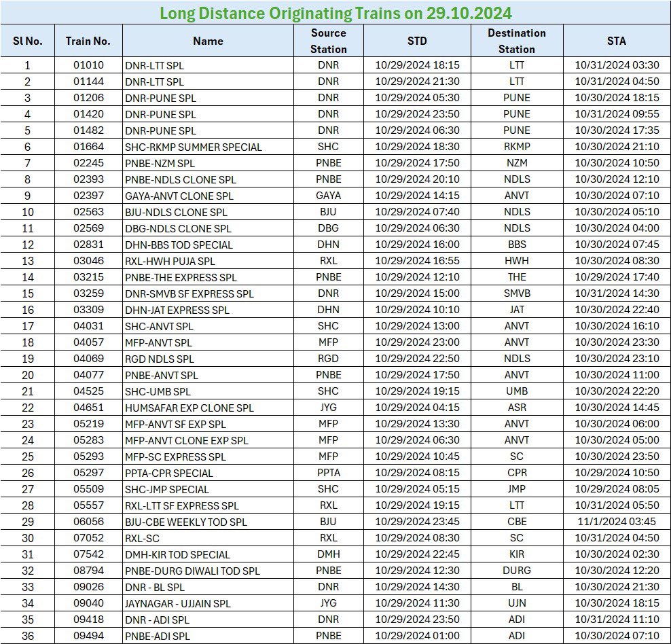Click destination station "BBS"
Viewport: 671px width, 644px height.
tap(517, 245)
